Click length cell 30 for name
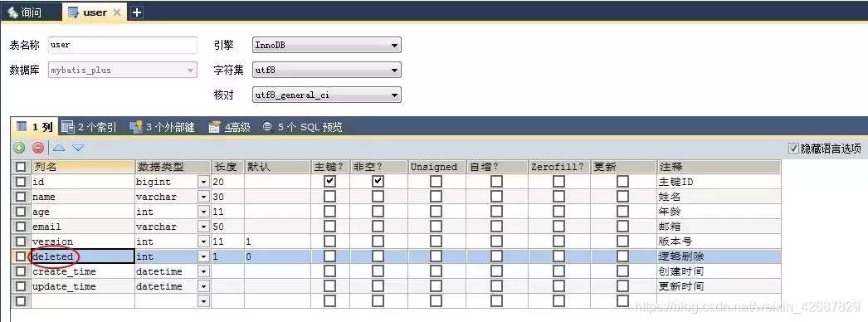868x322 pixels. point(227,197)
